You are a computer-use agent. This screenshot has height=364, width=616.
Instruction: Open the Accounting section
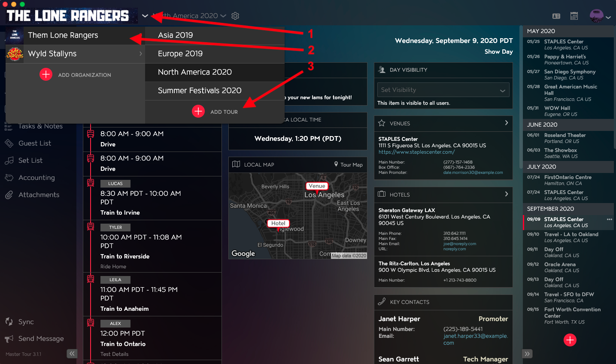36,178
